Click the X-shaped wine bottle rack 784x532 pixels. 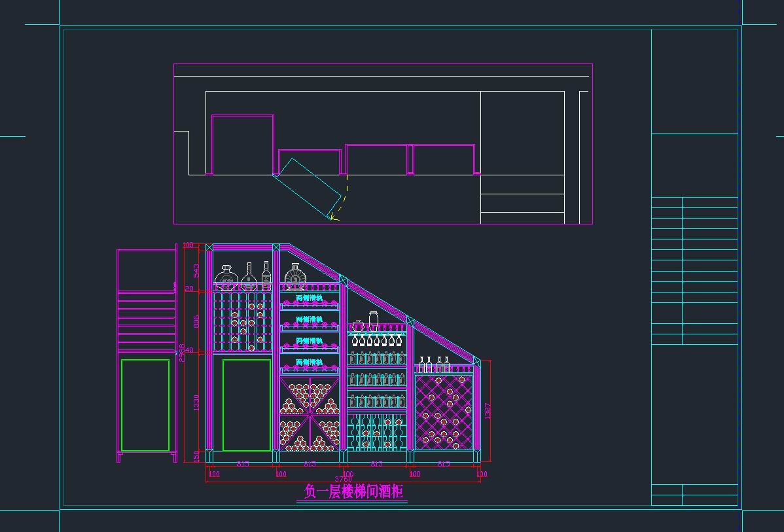[x=310, y=414]
